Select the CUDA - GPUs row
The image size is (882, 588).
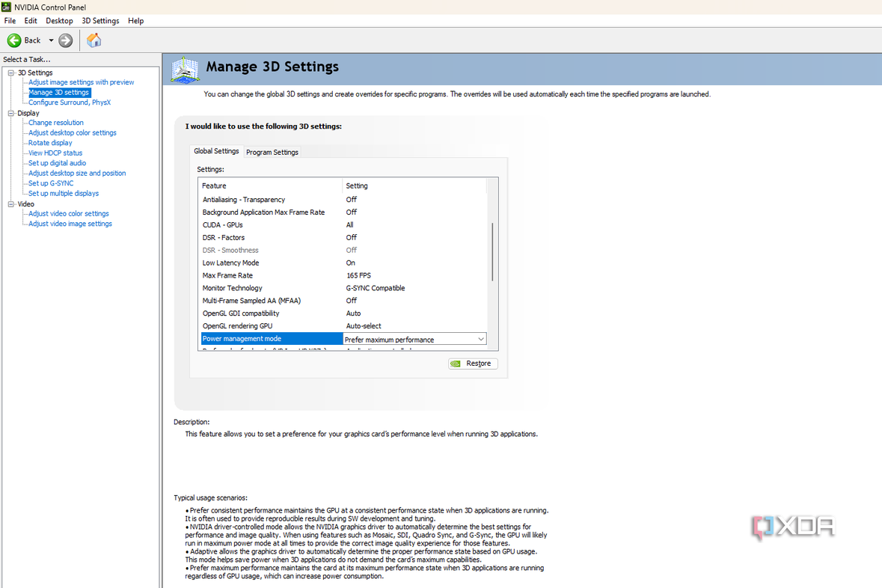[x=343, y=225]
